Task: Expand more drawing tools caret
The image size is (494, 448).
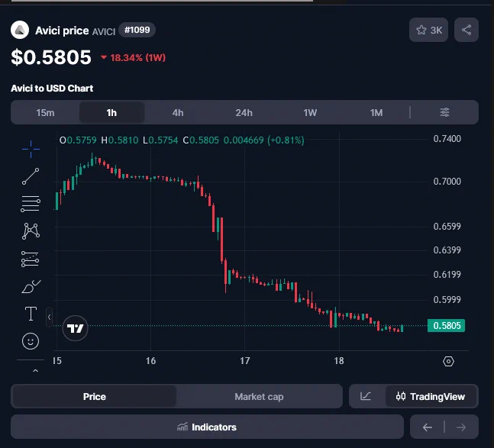Action: (x=35, y=371)
